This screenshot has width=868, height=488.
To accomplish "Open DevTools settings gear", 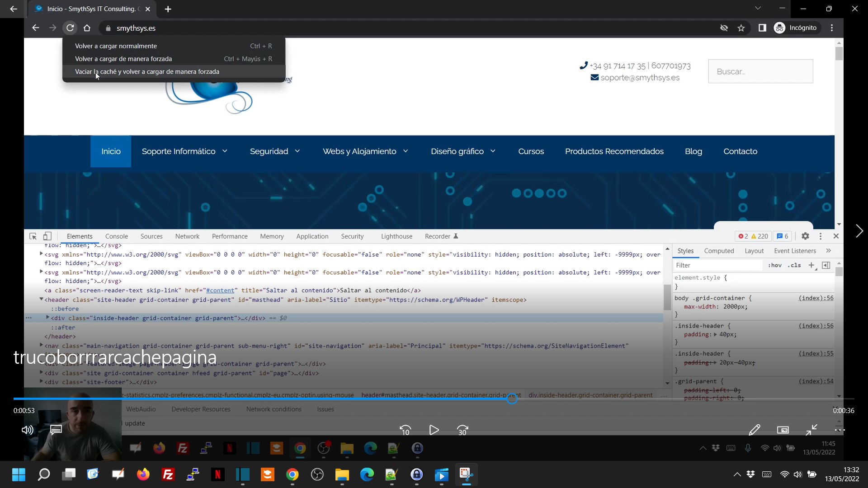I will (x=805, y=236).
